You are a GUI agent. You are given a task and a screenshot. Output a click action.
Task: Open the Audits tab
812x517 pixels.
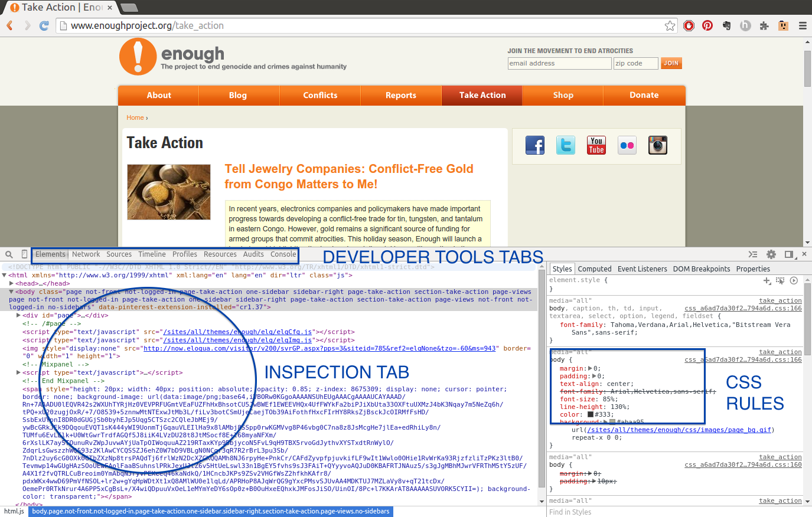(254, 254)
